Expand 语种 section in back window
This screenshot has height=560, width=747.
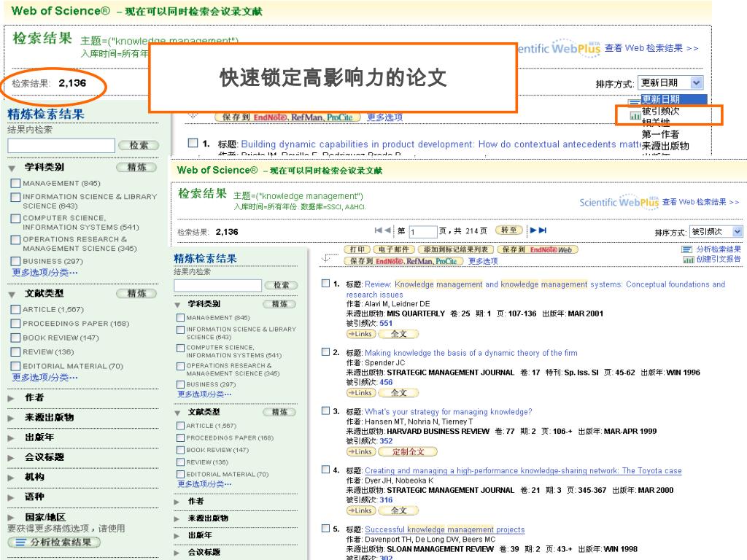click(11, 497)
